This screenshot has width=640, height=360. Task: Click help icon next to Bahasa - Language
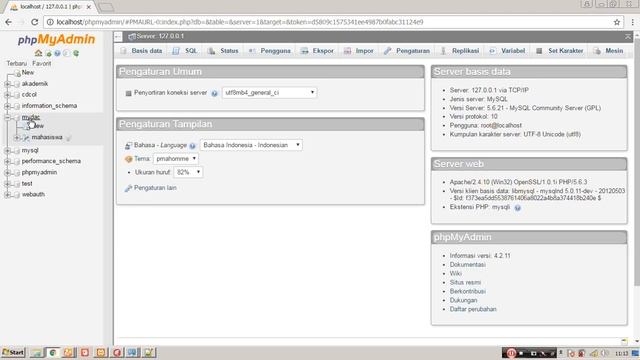pos(192,146)
